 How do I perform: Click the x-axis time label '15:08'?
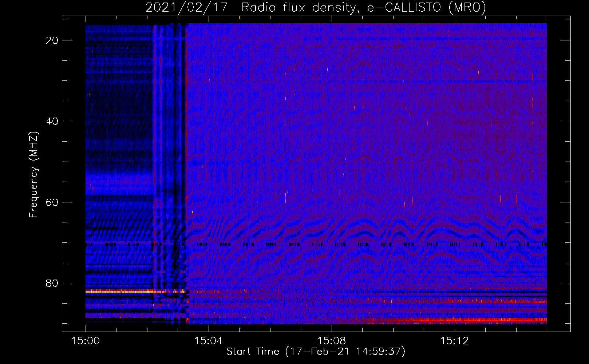pyautogui.click(x=332, y=341)
